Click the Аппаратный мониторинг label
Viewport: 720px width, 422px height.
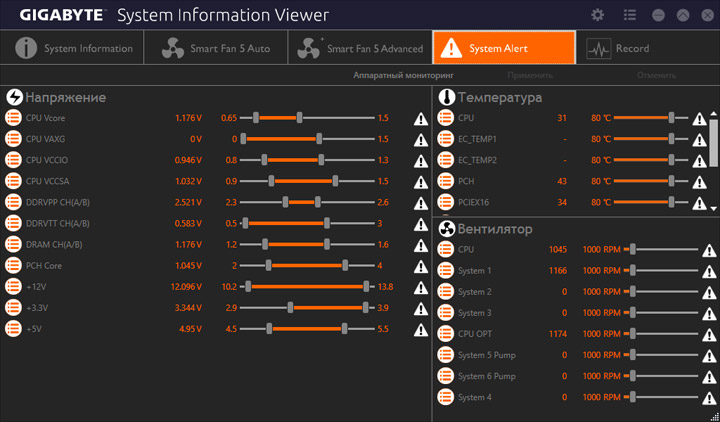tap(403, 75)
